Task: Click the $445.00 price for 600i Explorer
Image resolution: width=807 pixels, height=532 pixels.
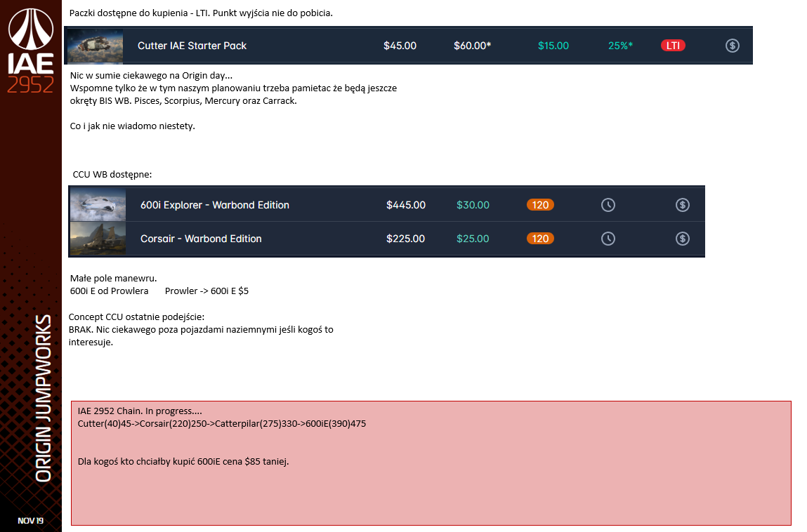Action: click(x=406, y=205)
